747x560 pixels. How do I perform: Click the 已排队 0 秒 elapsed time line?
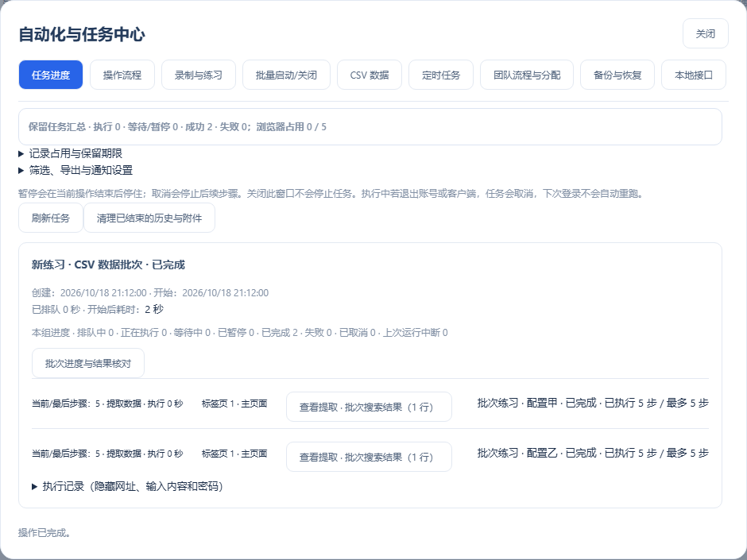click(x=98, y=310)
